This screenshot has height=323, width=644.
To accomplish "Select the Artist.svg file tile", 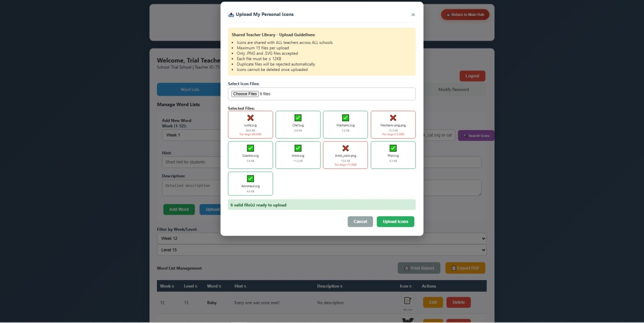I will tap(298, 155).
